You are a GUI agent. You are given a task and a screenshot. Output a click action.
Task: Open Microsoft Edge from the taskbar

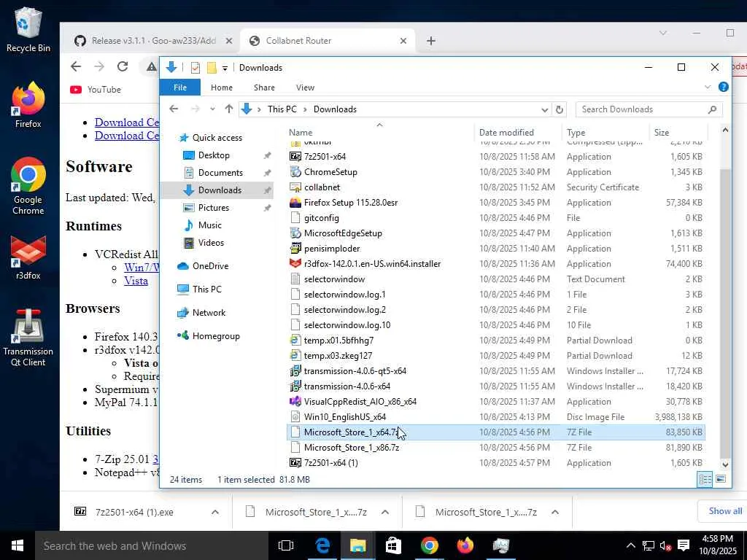[322, 545]
